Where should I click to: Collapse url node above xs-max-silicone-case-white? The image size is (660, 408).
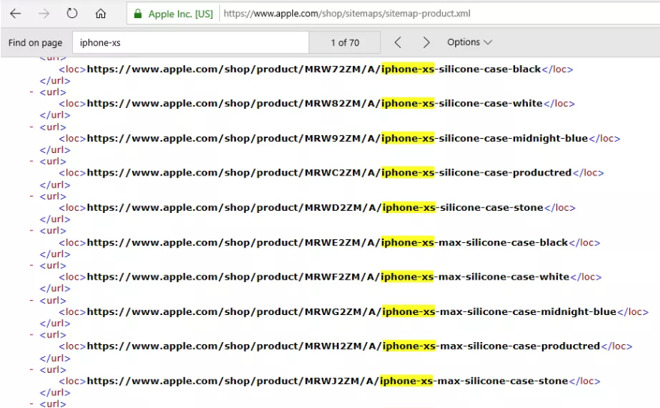(x=32, y=266)
